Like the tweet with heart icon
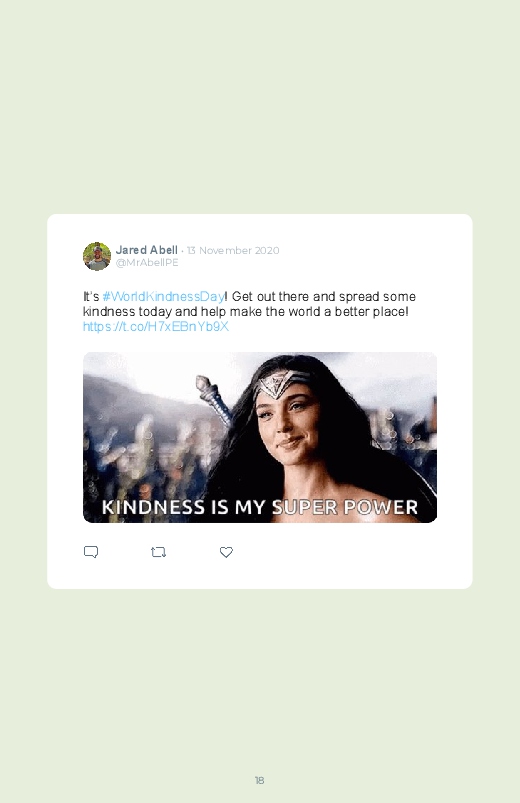Image resolution: width=520 pixels, height=803 pixels. (x=226, y=552)
